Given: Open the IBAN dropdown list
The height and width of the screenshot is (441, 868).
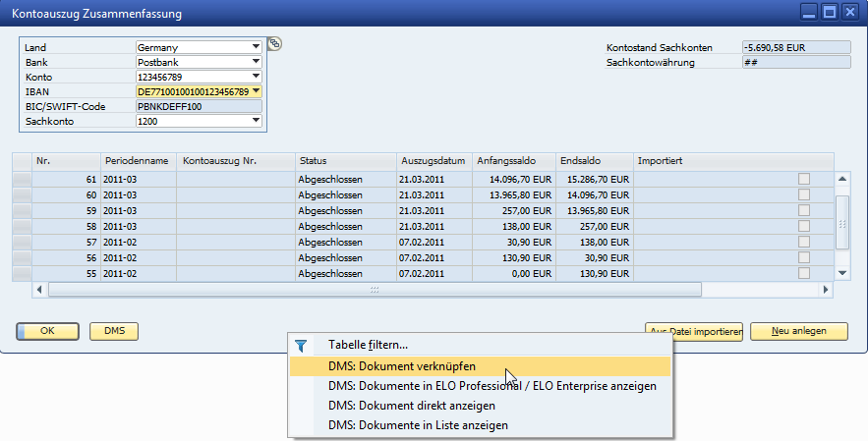Looking at the screenshot, I should coord(256,91).
